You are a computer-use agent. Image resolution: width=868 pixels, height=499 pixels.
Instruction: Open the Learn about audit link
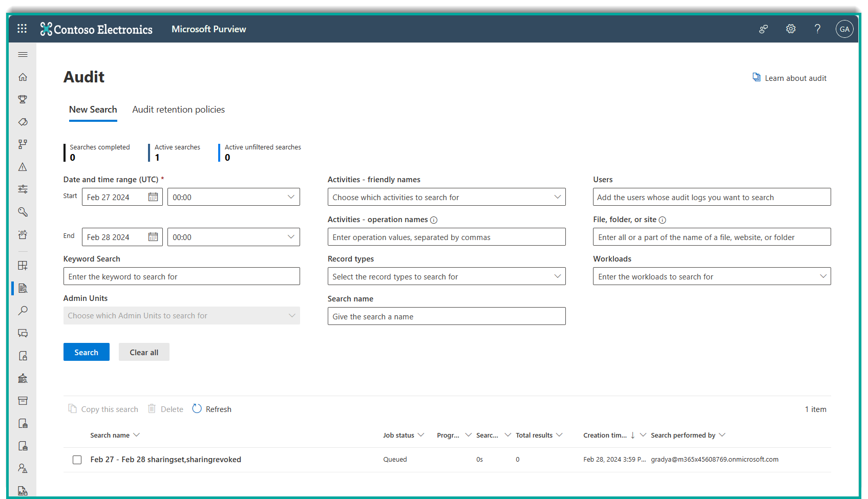pos(795,78)
